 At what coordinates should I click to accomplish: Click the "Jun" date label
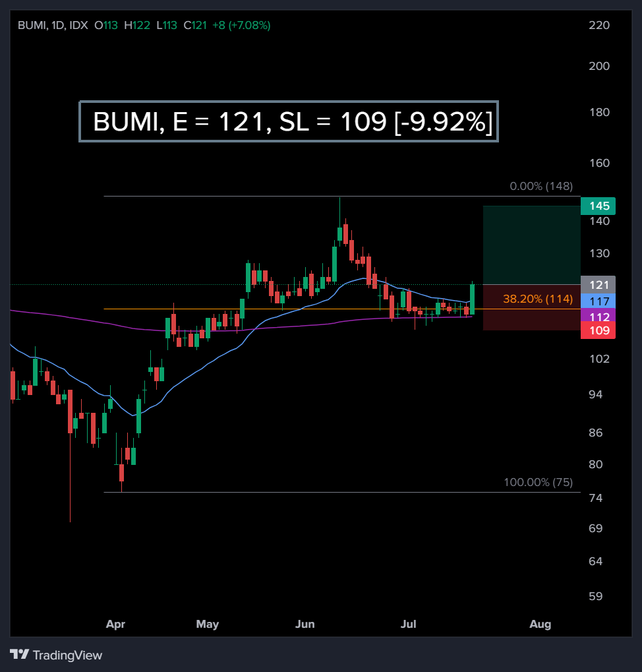[305, 624]
